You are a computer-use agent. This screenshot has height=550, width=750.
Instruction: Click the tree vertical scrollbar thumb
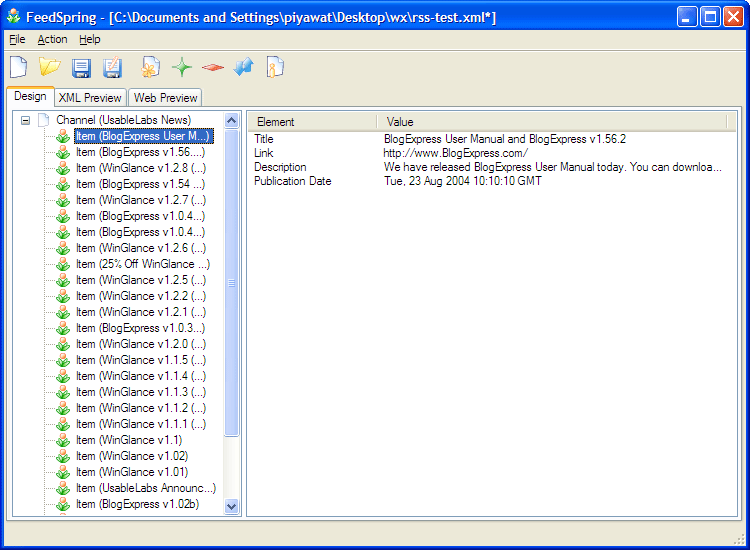click(x=232, y=283)
